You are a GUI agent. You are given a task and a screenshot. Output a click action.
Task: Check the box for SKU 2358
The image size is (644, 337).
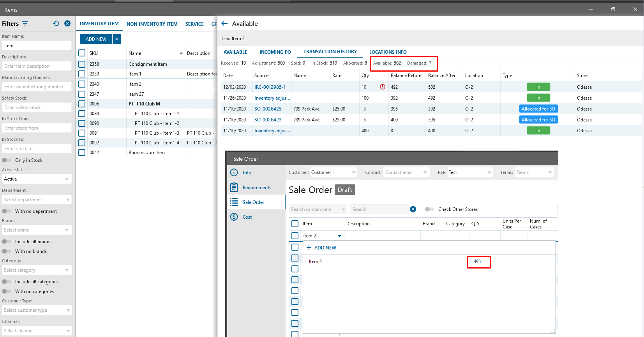[82, 64]
